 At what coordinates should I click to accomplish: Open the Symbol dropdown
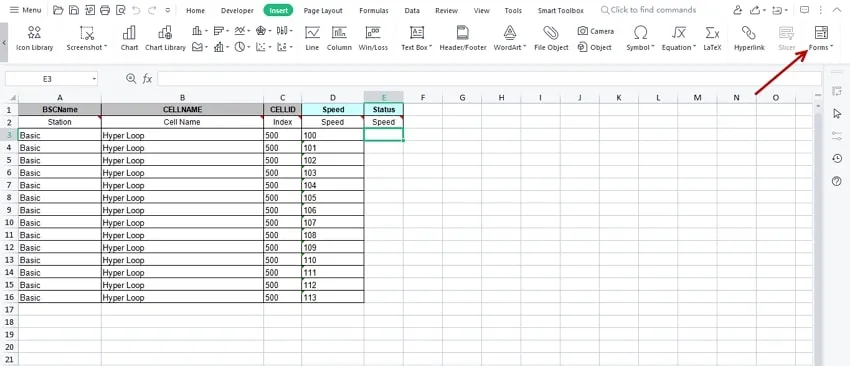[x=640, y=38]
